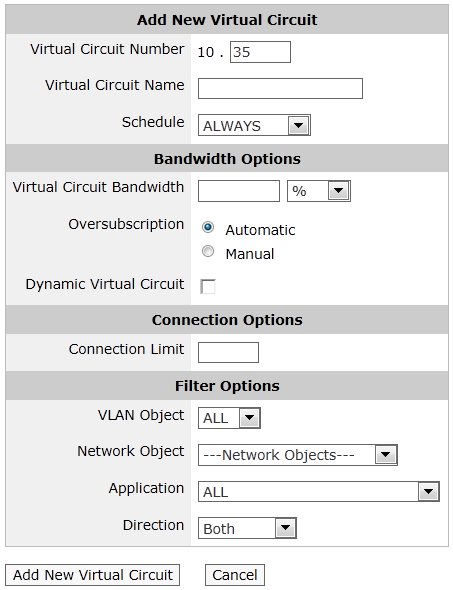
Task: Click the Schedule dropdown arrow icon
Action: [299, 125]
